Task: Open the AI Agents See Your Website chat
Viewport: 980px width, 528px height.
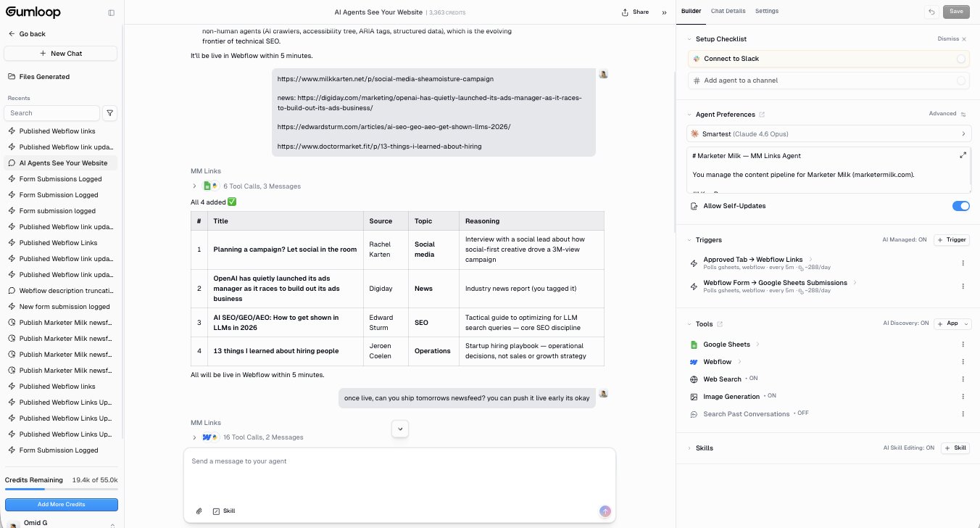Action: click(61, 163)
